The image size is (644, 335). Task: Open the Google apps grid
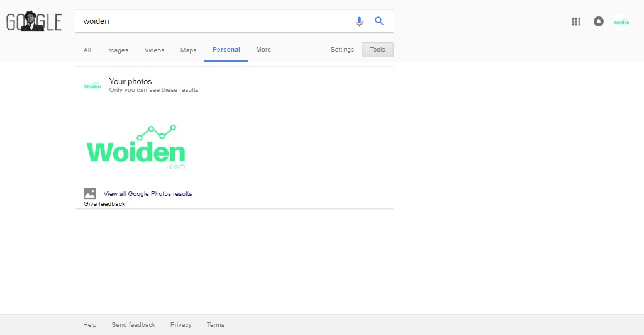point(576,21)
